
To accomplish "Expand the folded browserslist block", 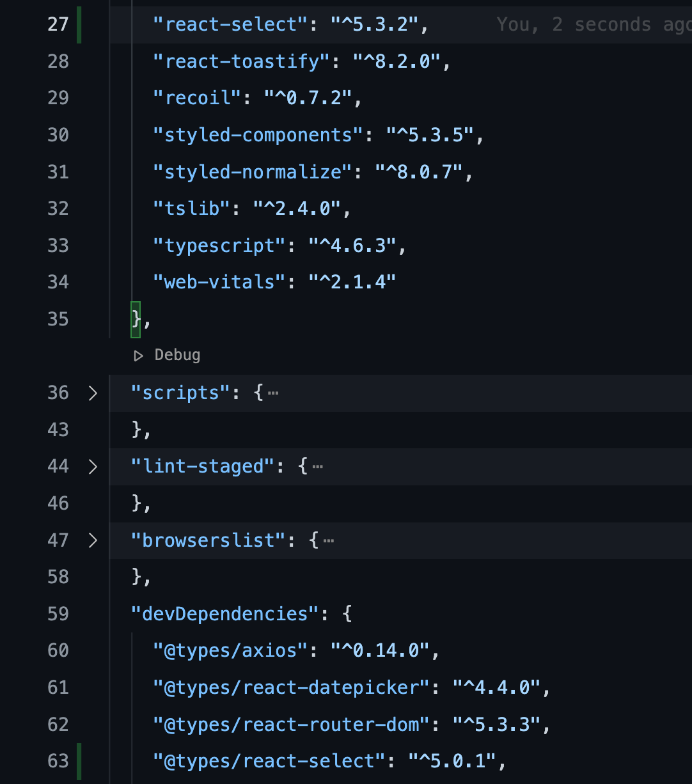I will 329,540.
